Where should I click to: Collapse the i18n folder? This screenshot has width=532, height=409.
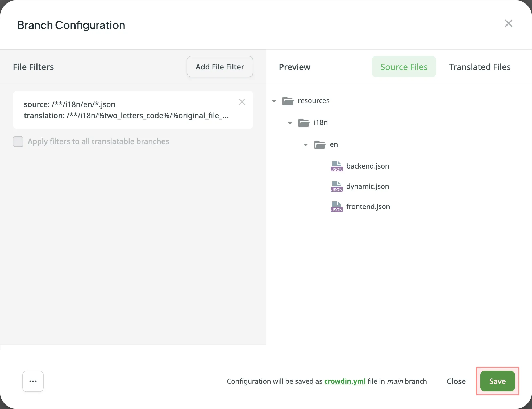[290, 123]
